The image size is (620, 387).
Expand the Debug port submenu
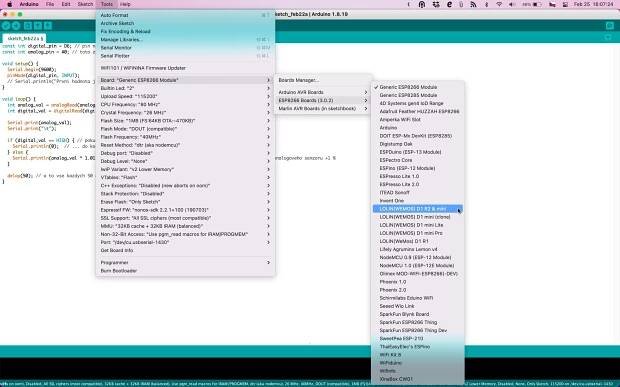[185, 153]
